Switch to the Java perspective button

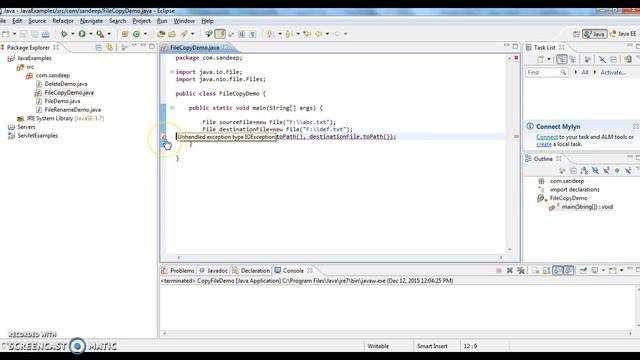point(595,34)
